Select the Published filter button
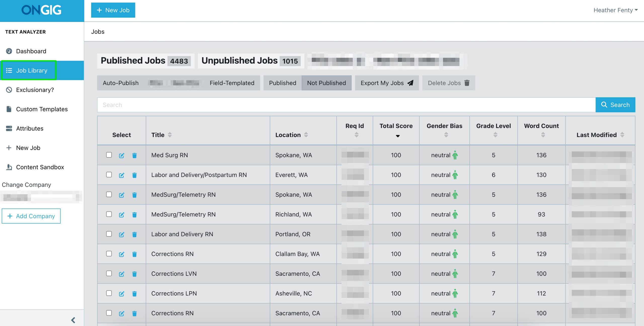 [283, 83]
